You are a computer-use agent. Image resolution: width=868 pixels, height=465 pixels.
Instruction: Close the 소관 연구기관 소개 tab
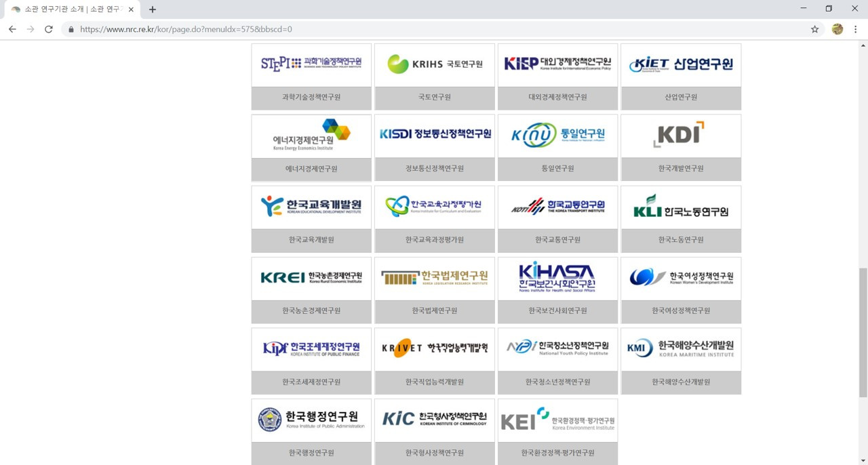coord(131,9)
